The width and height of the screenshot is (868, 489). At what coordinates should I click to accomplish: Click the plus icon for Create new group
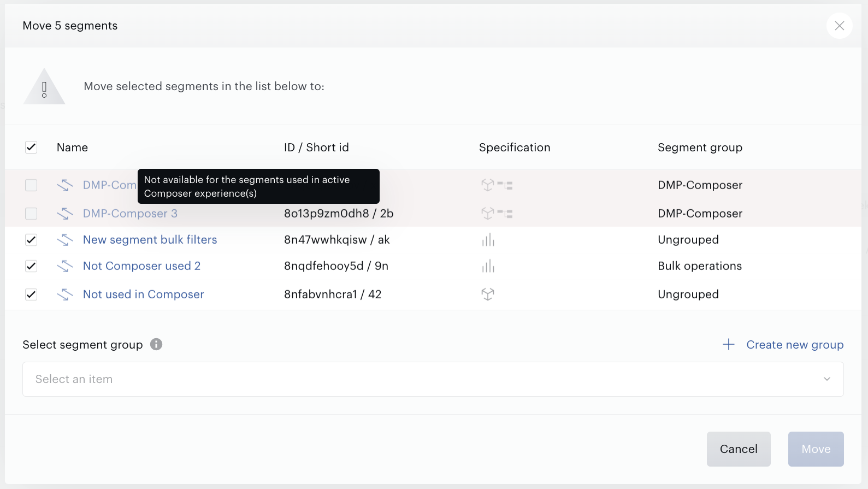pyautogui.click(x=729, y=345)
